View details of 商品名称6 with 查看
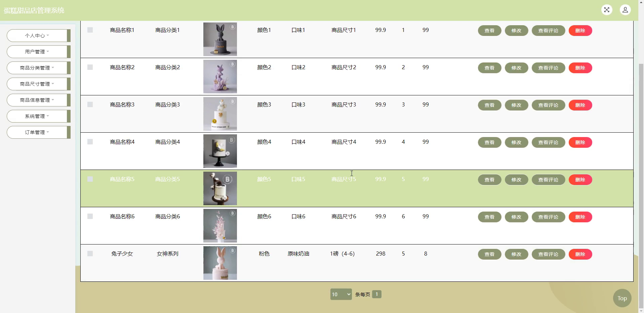The height and width of the screenshot is (313, 644). 490,217
